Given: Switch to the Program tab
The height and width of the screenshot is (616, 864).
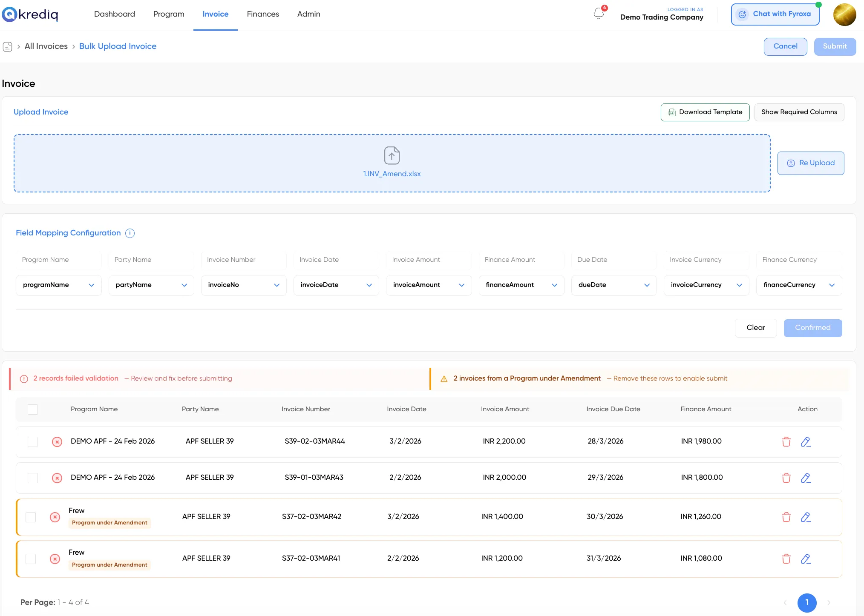Looking at the screenshot, I should [x=169, y=14].
